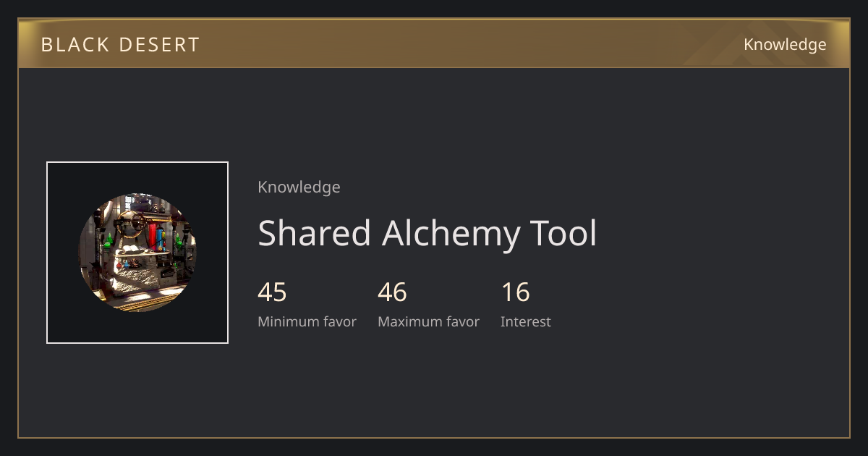Select the alchemy tool thumbnail frame
Screen dimensions: 868x456
click(x=137, y=253)
